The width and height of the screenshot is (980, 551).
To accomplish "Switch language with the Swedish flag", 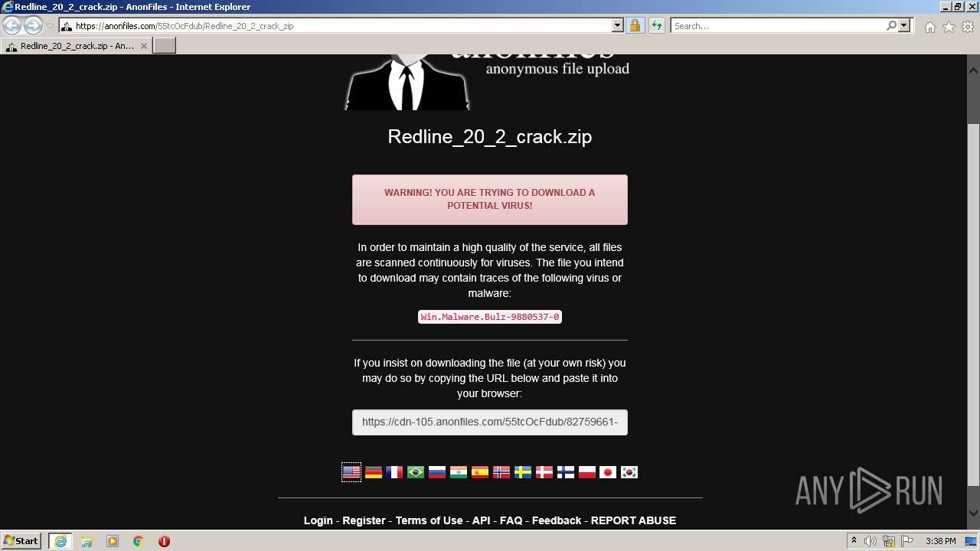I will click(523, 472).
